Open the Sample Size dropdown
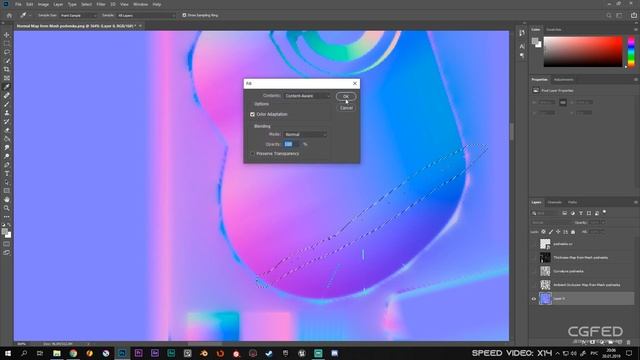Image resolution: width=640 pixels, height=360 pixels. pos(78,16)
